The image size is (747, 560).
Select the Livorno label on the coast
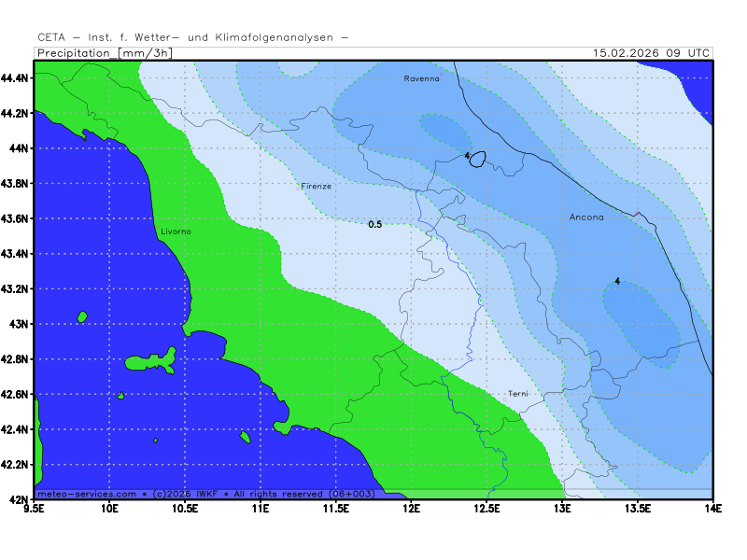click(x=176, y=231)
